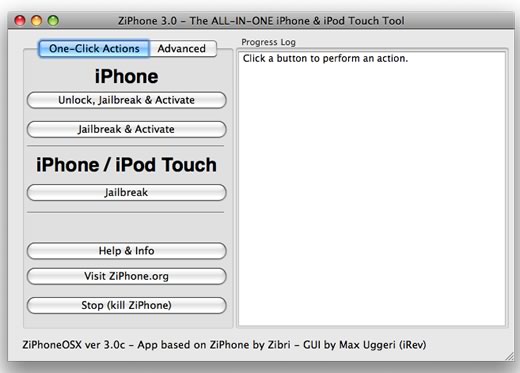
Task: Start Jailbreak & Activate for iPhone
Action: coord(126,129)
